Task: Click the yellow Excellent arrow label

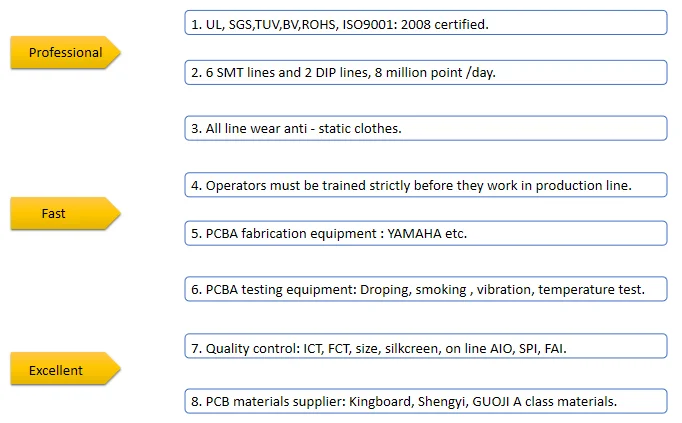Action: 65,369
